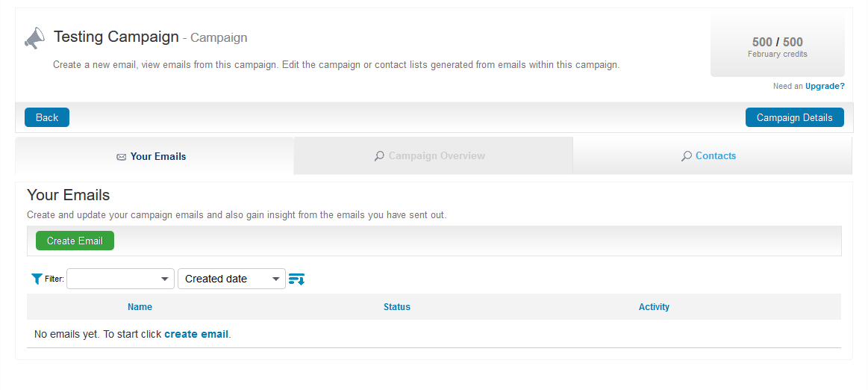868x390 pixels.
Task: Click the envelope icon on Your Emails
Action: [x=121, y=157]
